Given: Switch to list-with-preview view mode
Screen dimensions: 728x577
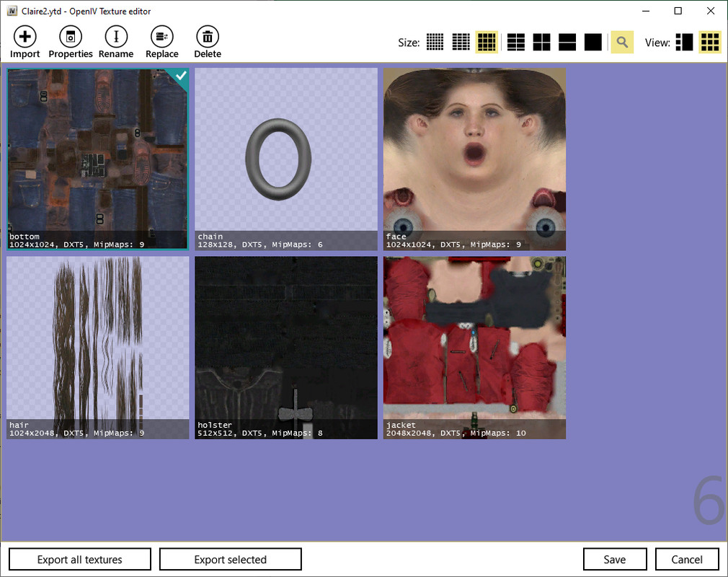Looking at the screenshot, I should (684, 43).
